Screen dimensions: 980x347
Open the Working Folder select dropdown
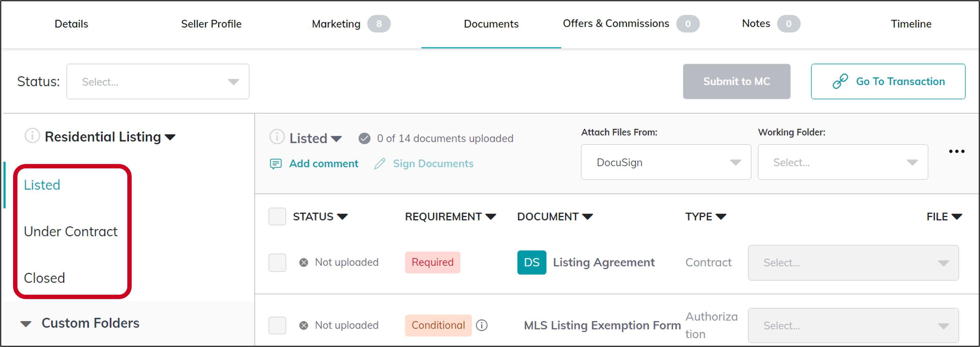click(843, 162)
